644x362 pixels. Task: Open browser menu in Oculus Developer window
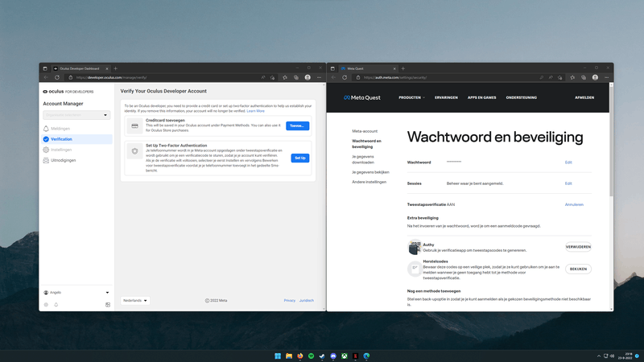click(319, 77)
